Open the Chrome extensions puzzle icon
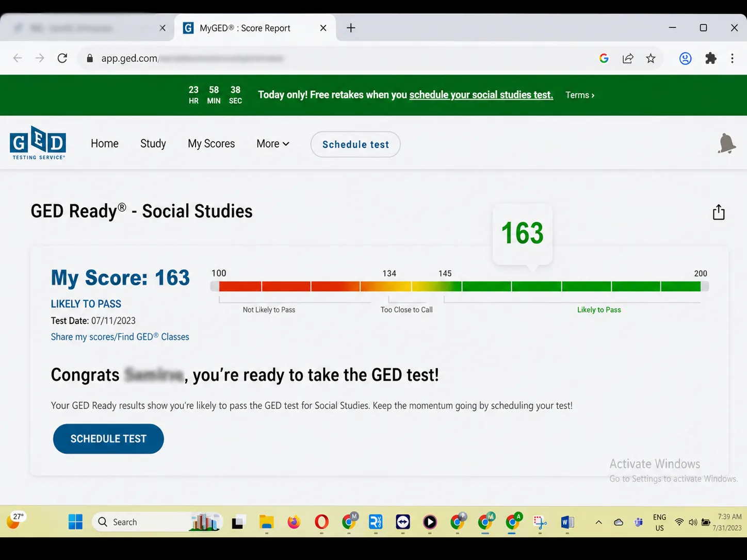Viewport: 747px width, 560px height. coord(711,58)
